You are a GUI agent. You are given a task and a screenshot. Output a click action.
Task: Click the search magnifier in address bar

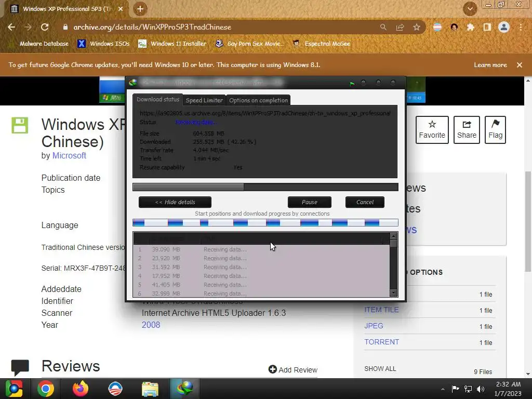point(383,27)
